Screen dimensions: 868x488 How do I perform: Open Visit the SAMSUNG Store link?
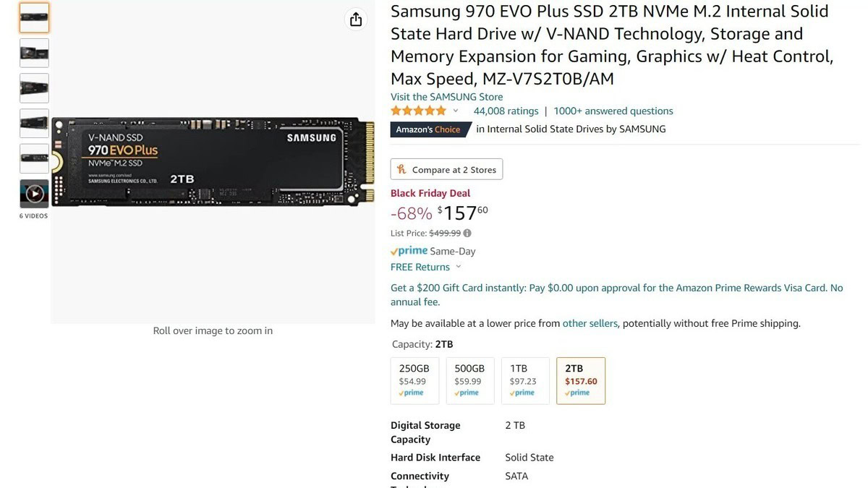[x=446, y=97]
